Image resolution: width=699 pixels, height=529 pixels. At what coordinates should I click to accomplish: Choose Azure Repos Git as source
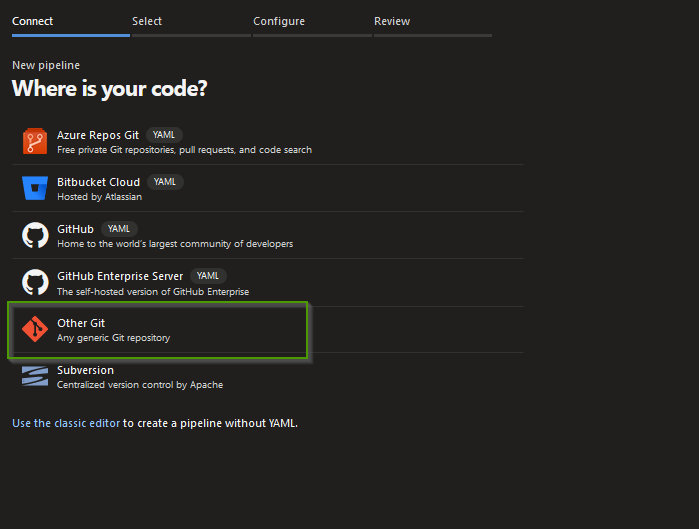pos(98,135)
